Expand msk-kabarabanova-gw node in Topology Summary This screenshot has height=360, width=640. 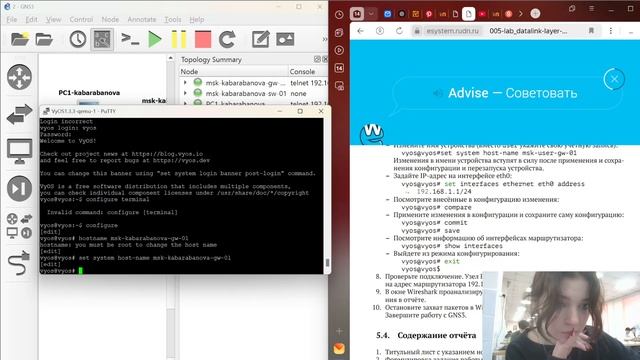[x=185, y=82]
